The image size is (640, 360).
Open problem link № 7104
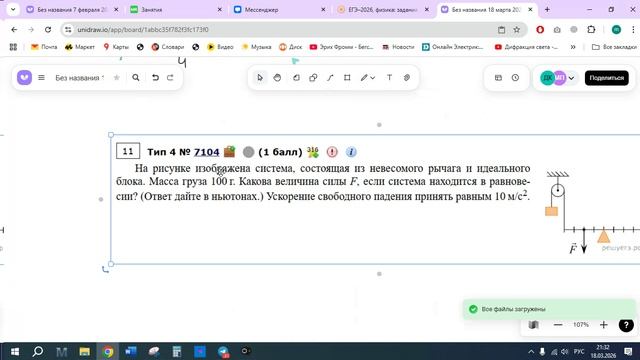click(207, 152)
